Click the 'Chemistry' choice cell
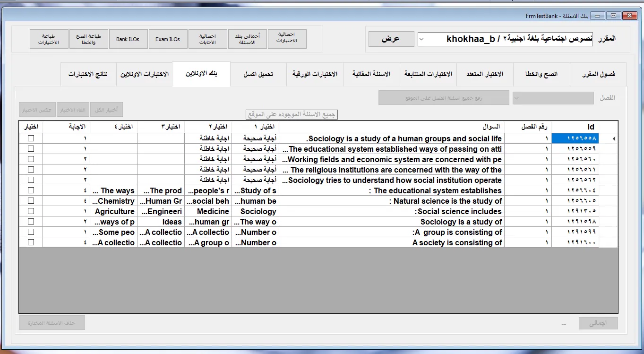Viewport: 644px width, 354px height. (114, 201)
